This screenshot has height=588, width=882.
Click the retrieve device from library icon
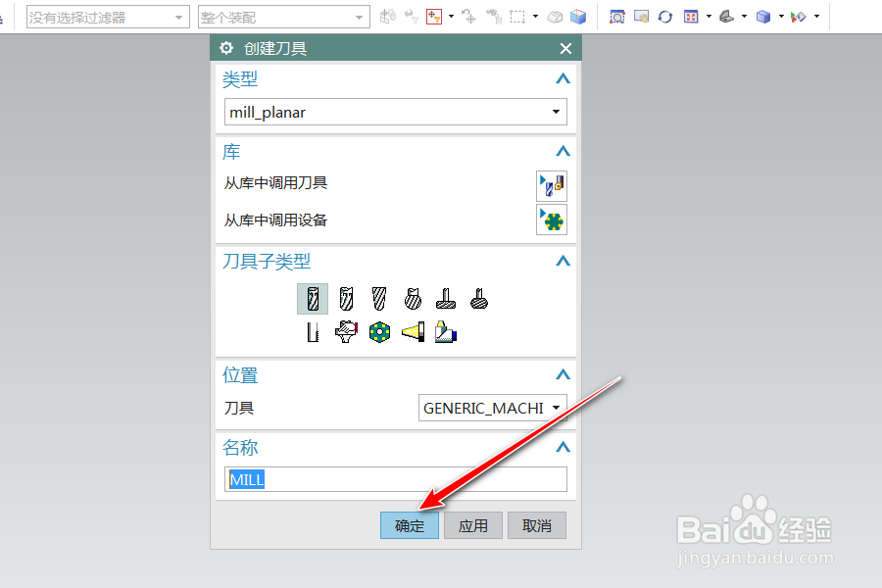tap(551, 220)
